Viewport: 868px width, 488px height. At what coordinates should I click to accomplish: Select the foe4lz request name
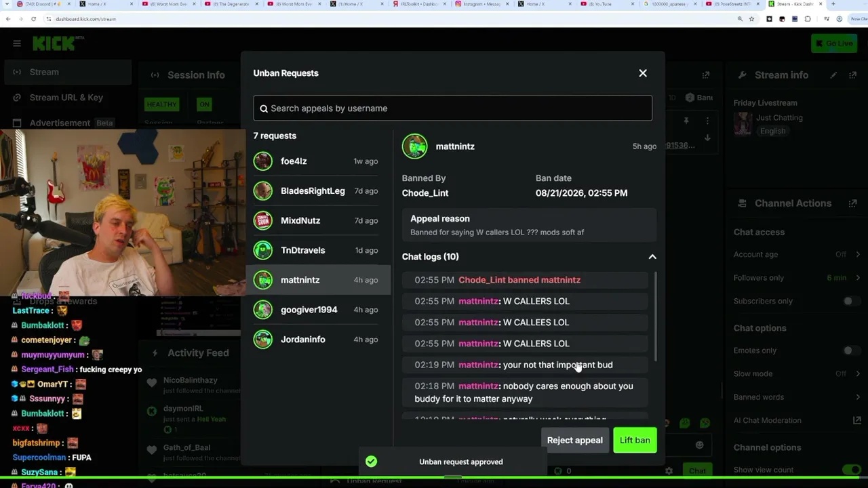(x=294, y=161)
